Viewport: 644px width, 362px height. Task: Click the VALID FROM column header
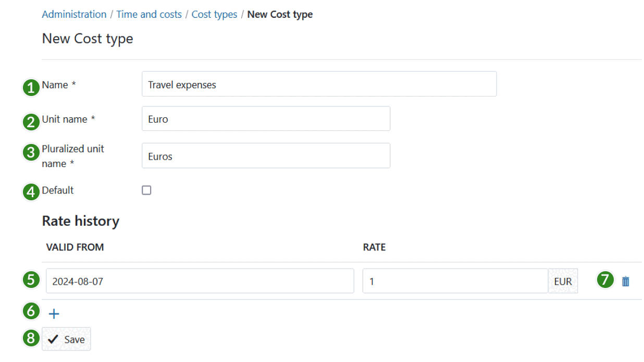[x=72, y=247]
